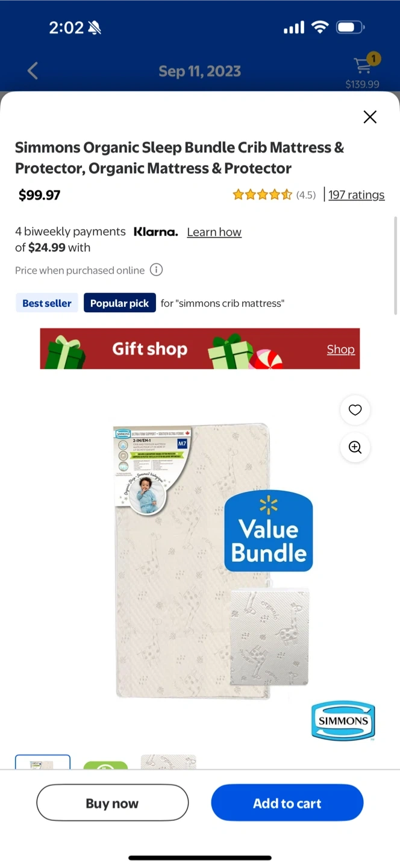
Task: Tap the back arrow in the header
Action: coord(33,71)
